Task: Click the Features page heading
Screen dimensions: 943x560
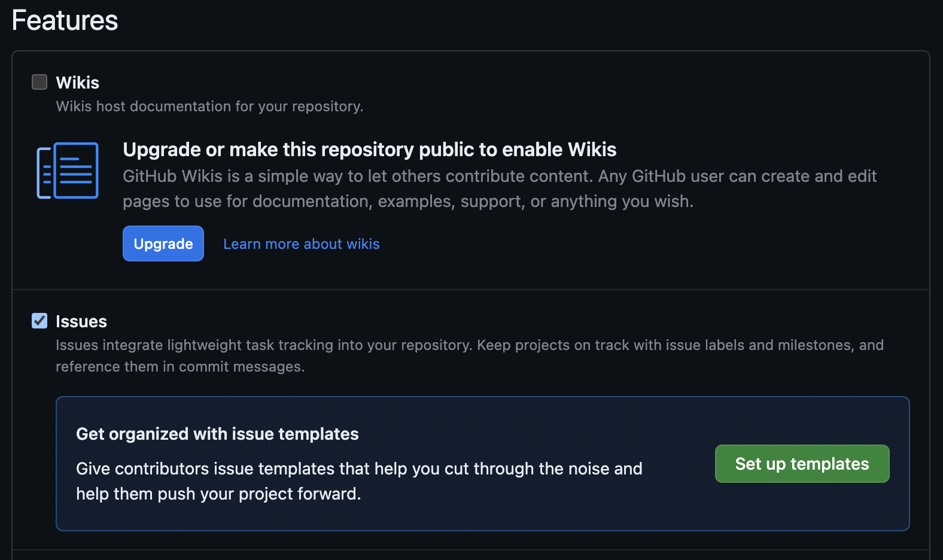Action: [64, 20]
